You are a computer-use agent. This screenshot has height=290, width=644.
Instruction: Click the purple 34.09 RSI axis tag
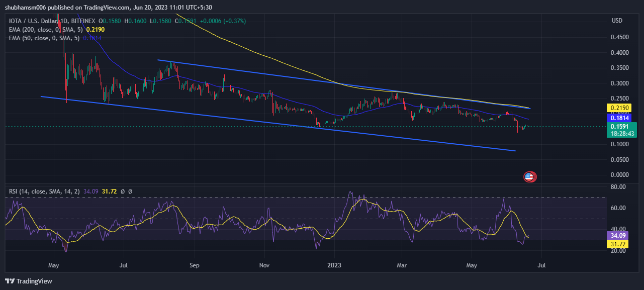tap(618, 236)
